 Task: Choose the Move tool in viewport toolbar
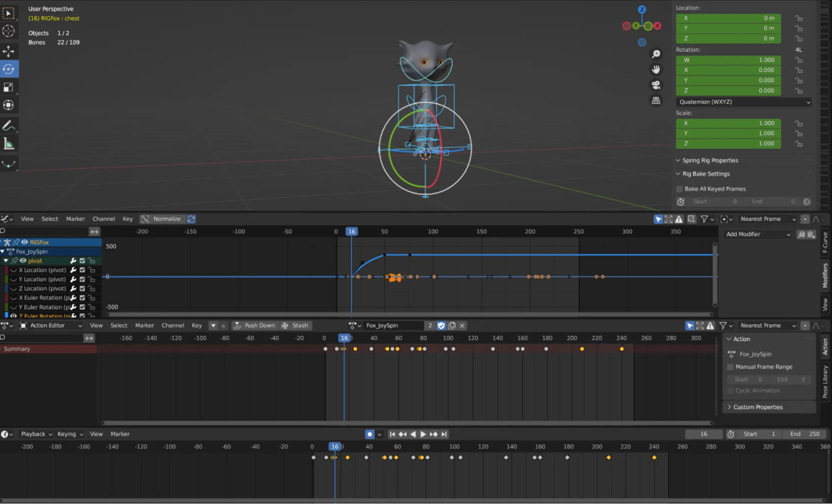[x=8, y=52]
